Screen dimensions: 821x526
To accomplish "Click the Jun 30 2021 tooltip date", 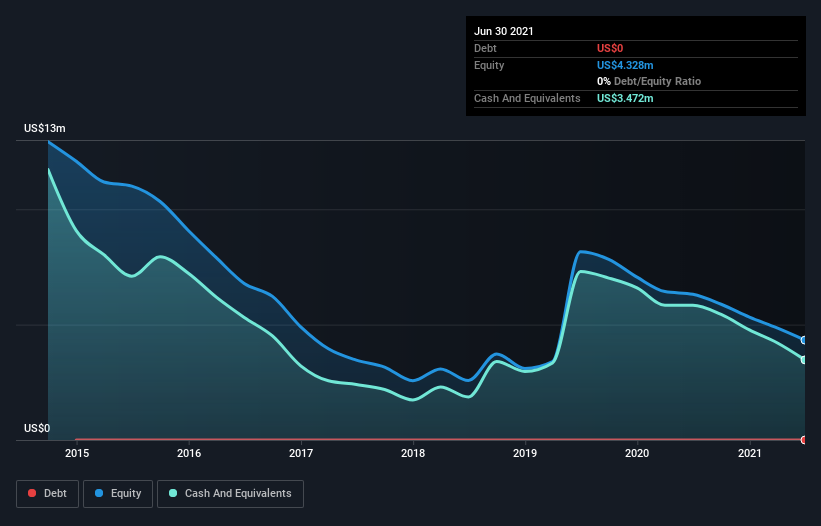I will [504, 31].
